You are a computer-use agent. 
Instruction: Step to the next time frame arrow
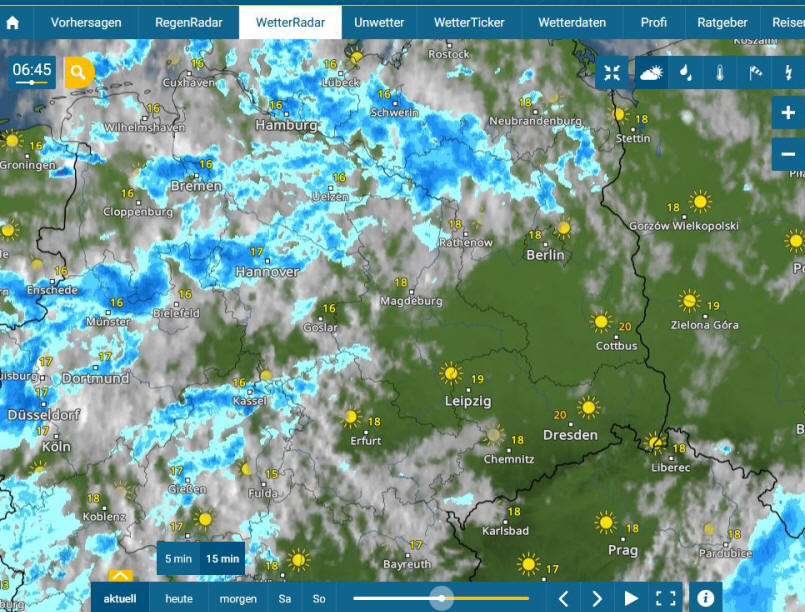597,598
